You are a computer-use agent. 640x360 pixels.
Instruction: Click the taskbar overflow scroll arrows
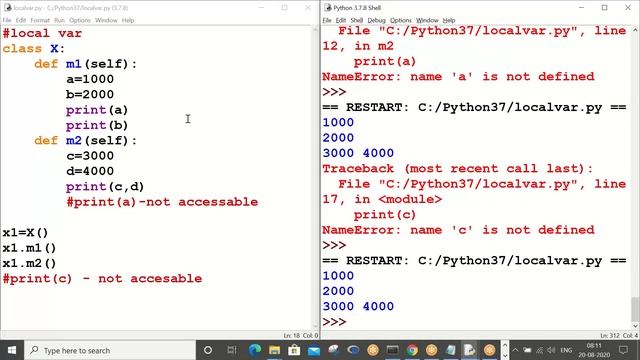point(504,350)
